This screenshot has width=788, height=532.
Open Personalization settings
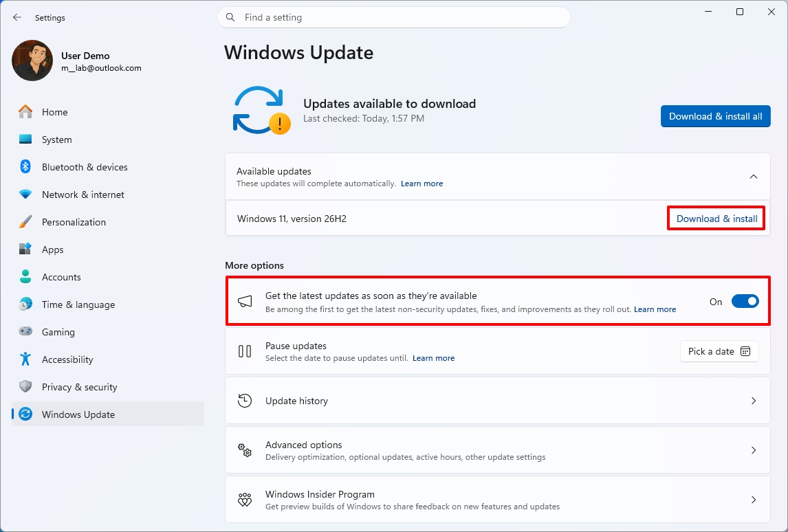coord(108,221)
